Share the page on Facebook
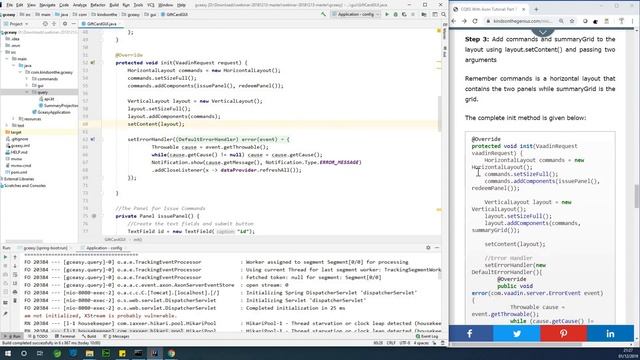 (470, 333)
